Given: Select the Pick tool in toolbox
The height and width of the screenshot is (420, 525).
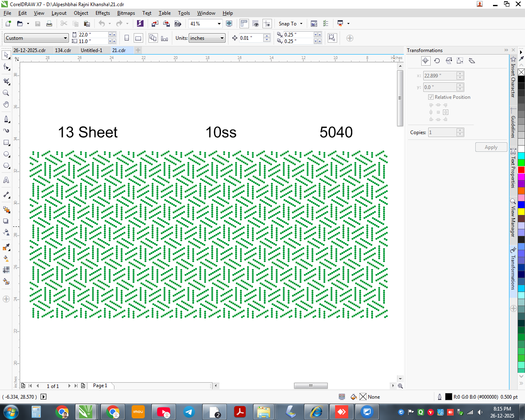Looking at the screenshot, I should 6,55.
